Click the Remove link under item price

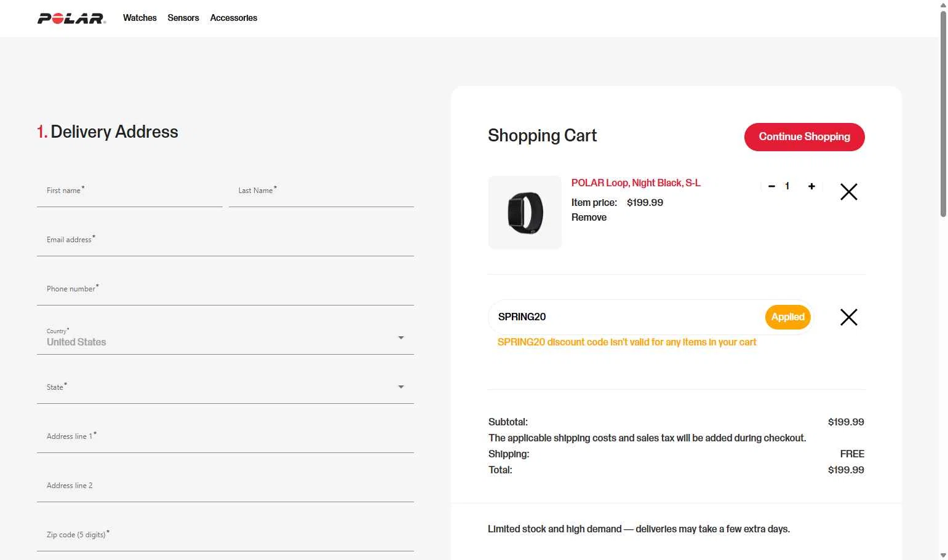click(x=589, y=218)
